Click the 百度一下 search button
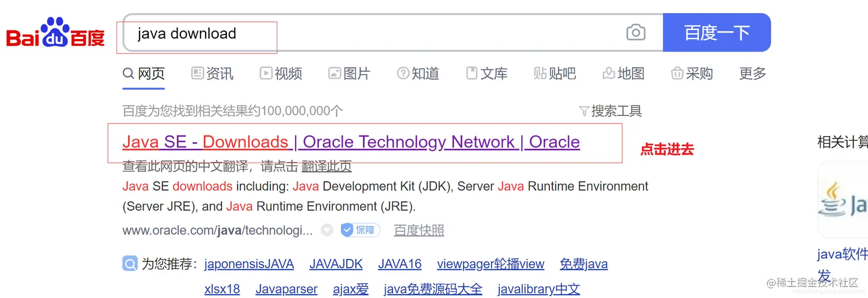The width and height of the screenshot is (868, 298). tap(716, 33)
